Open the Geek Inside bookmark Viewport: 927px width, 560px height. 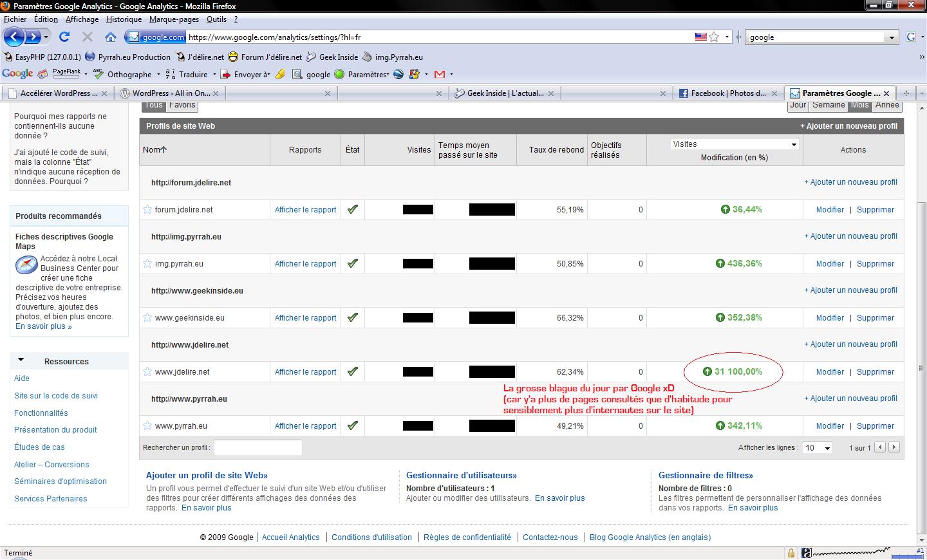pos(332,57)
